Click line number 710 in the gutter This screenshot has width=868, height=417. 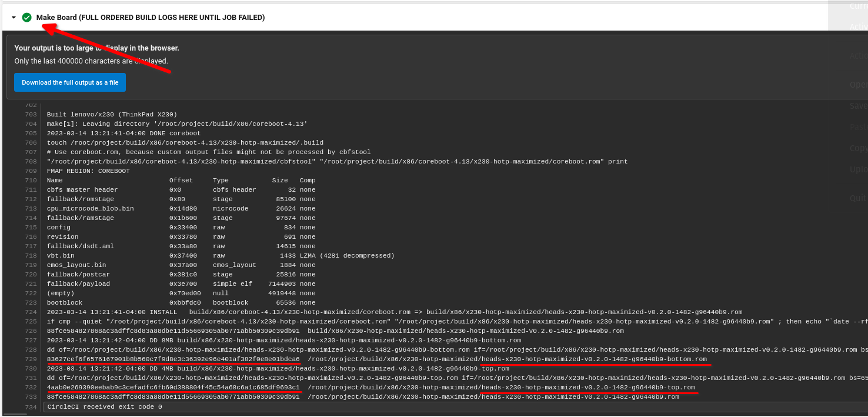(x=31, y=181)
